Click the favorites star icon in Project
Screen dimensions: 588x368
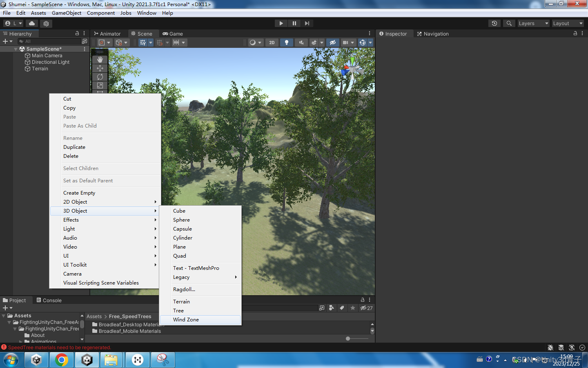click(353, 308)
